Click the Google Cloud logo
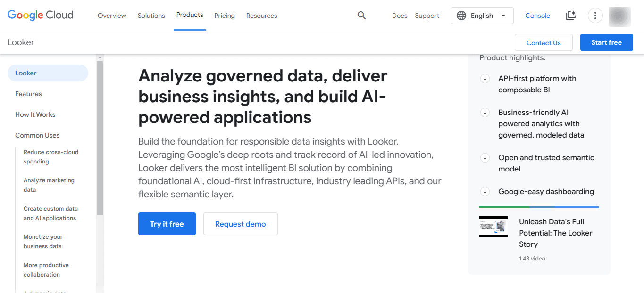 tap(40, 15)
